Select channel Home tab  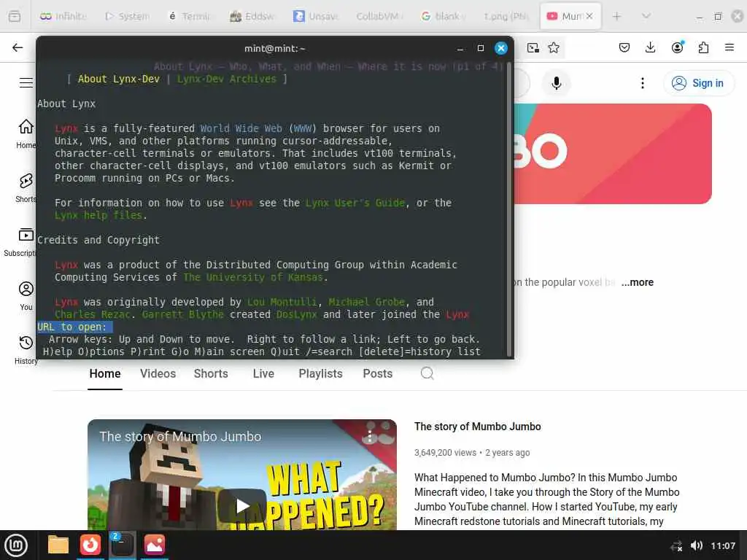105,373
